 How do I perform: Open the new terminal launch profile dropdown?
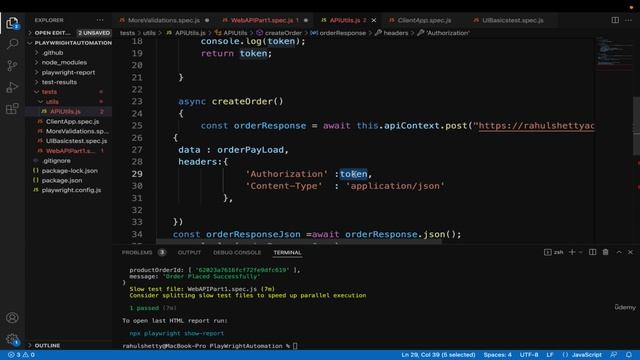pyautogui.click(x=580, y=252)
